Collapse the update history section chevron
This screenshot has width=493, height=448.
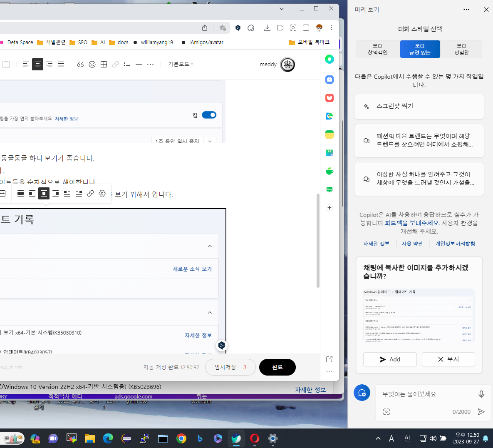210,246
